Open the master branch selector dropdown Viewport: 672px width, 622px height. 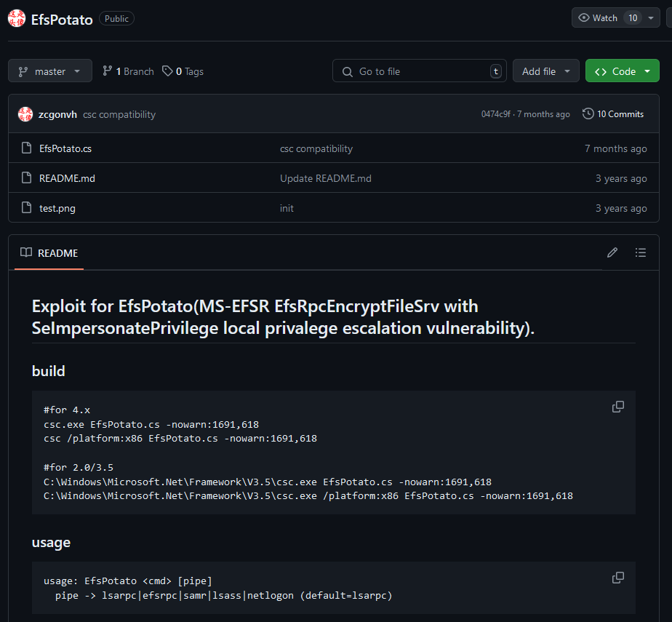click(50, 71)
